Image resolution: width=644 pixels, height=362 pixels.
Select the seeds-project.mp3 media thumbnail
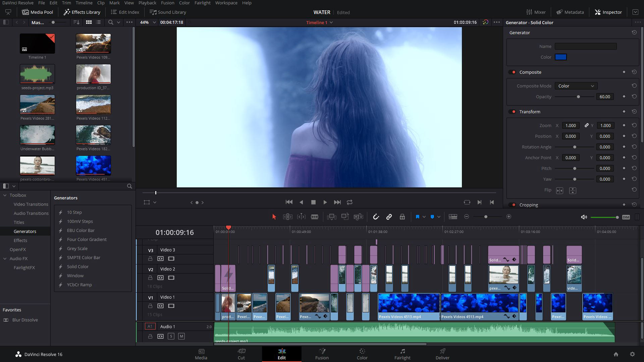tap(37, 74)
